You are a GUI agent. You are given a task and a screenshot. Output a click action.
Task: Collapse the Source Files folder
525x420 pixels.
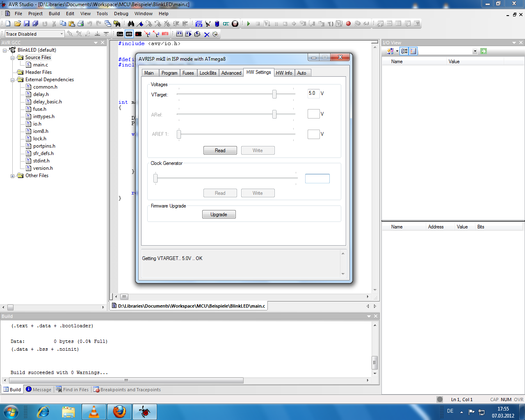click(12, 57)
